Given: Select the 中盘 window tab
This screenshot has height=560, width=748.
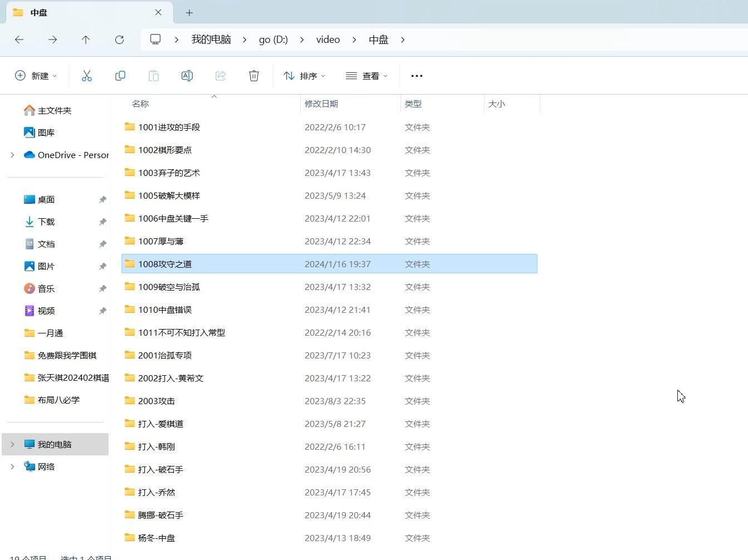Looking at the screenshot, I should click(89, 12).
